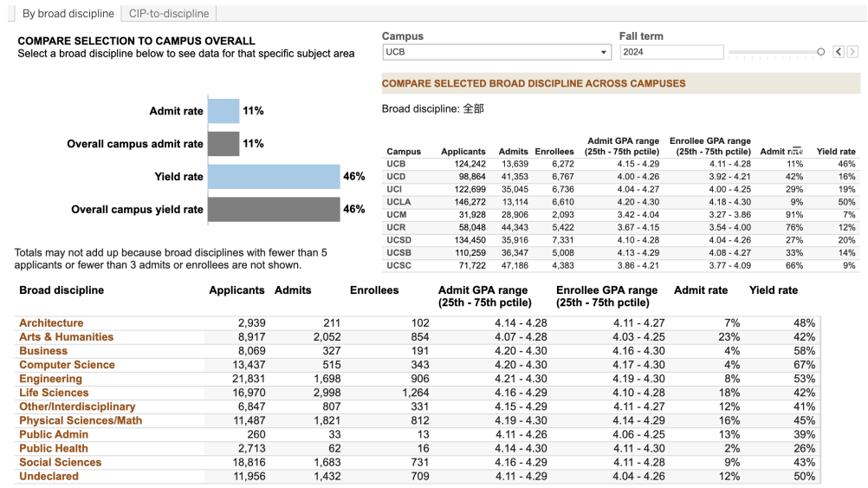Image resolution: width=868 pixels, height=488 pixels.
Task: Select Social Sciences discipline
Action: click(61, 462)
